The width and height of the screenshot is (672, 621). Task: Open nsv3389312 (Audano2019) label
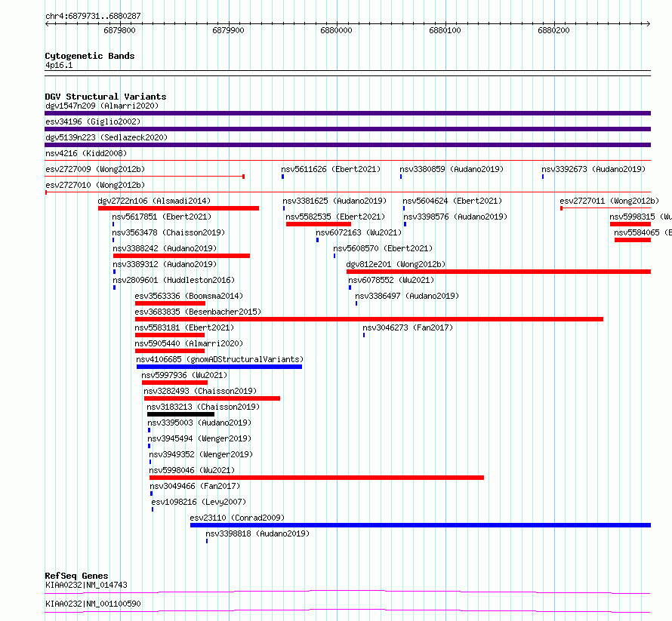click(165, 264)
